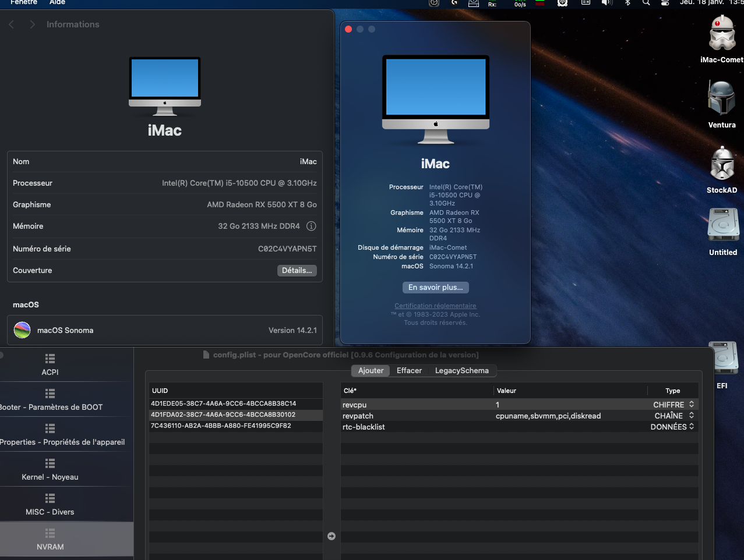Open Certification réglementaire link
Viewport: 744px width, 560px height.
tap(435, 306)
